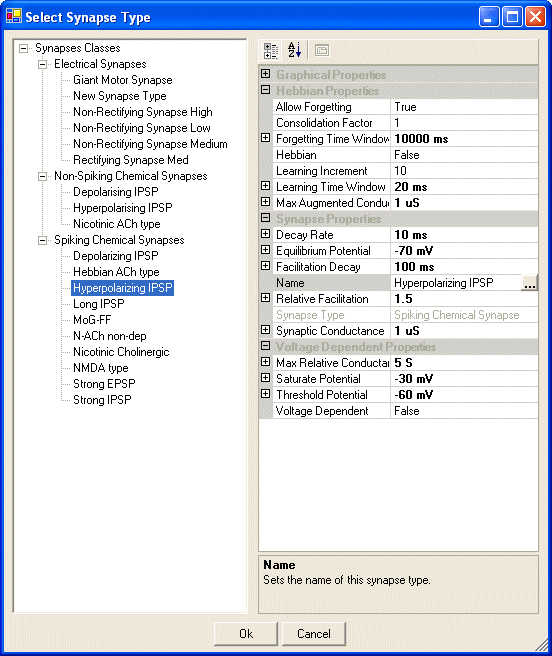Expand Max Relative Conductance property
Screen dimensions: 552x656
(x=265, y=362)
